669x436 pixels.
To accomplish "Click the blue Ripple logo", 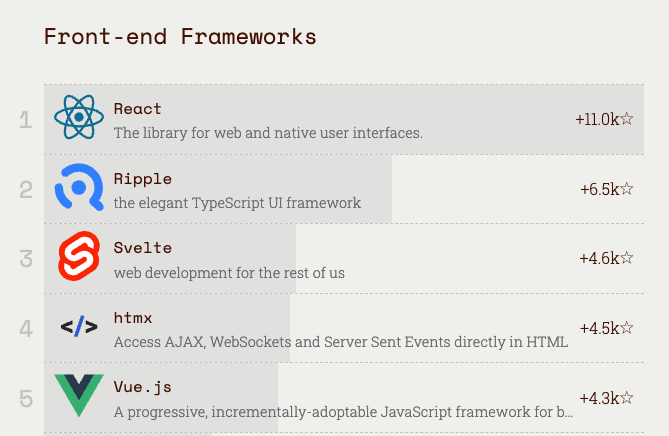I will [x=79, y=187].
